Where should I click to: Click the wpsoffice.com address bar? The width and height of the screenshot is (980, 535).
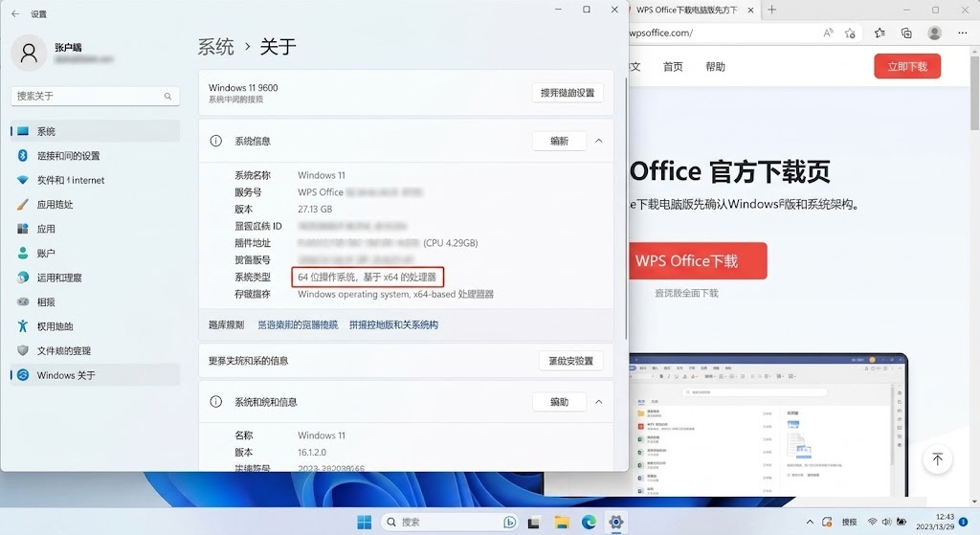point(722,33)
